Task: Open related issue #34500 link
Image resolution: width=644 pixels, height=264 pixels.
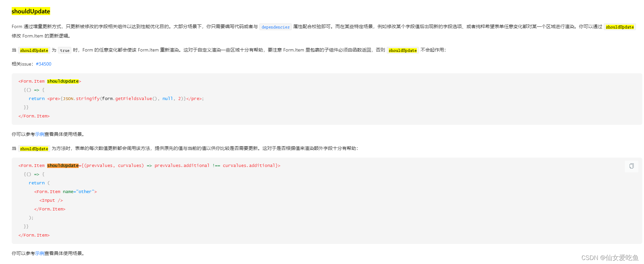Action: tap(43, 64)
